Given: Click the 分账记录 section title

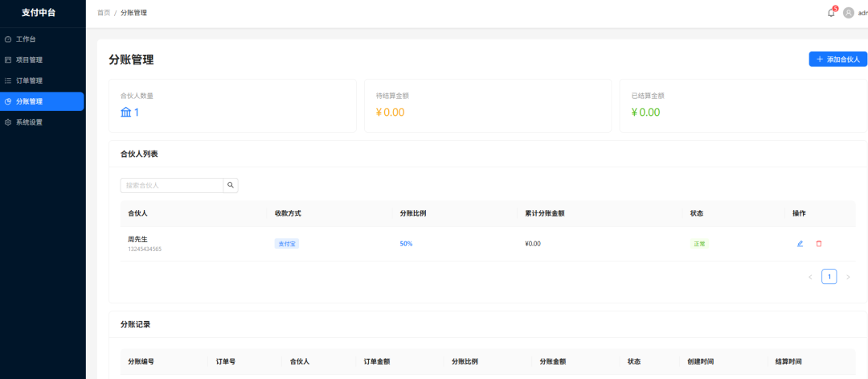Looking at the screenshot, I should [x=135, y=325].
